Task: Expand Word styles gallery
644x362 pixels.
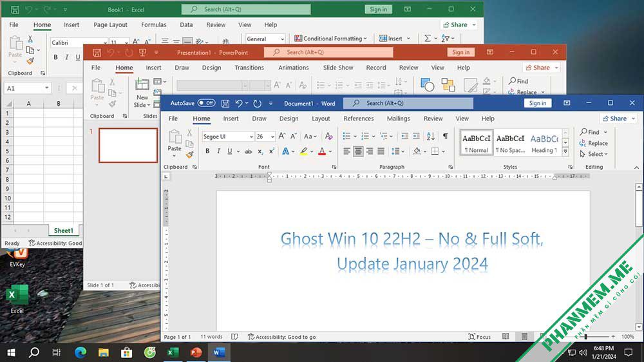Action: coord(565,151)
